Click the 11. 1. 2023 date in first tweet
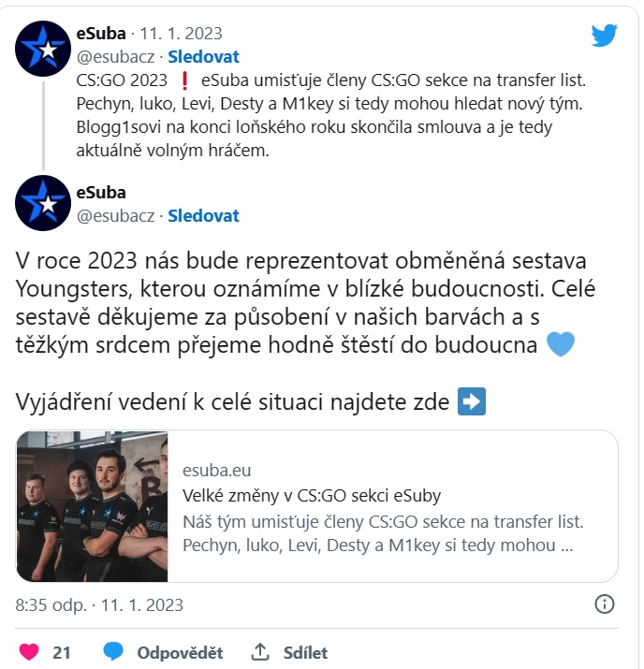 pyautogui.click(x=182, y=34)
